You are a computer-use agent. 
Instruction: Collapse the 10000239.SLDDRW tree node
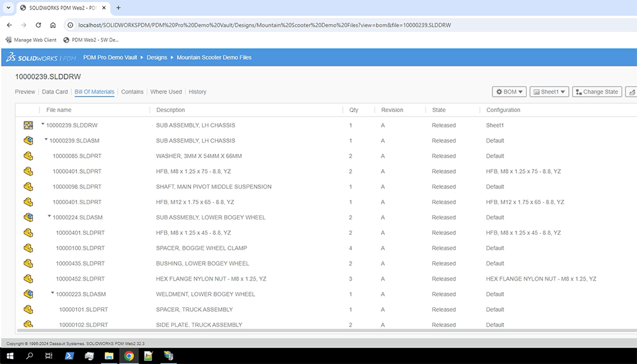click(43, 124)
